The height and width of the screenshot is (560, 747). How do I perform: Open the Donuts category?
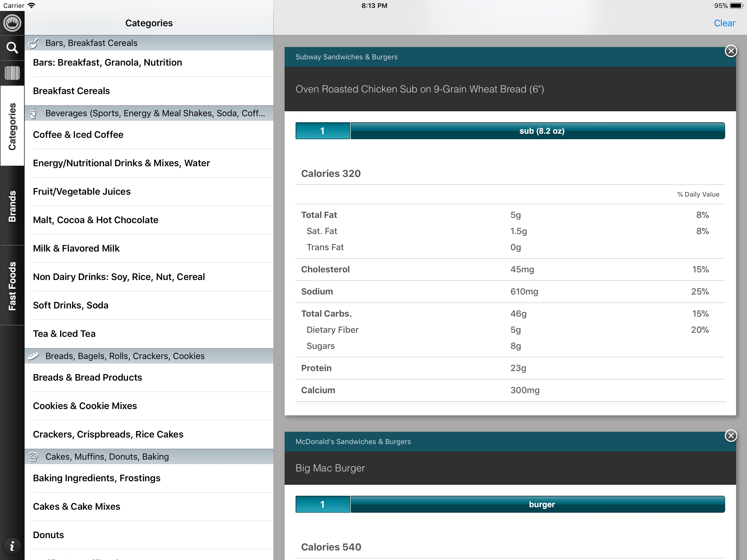click(149, 535)
